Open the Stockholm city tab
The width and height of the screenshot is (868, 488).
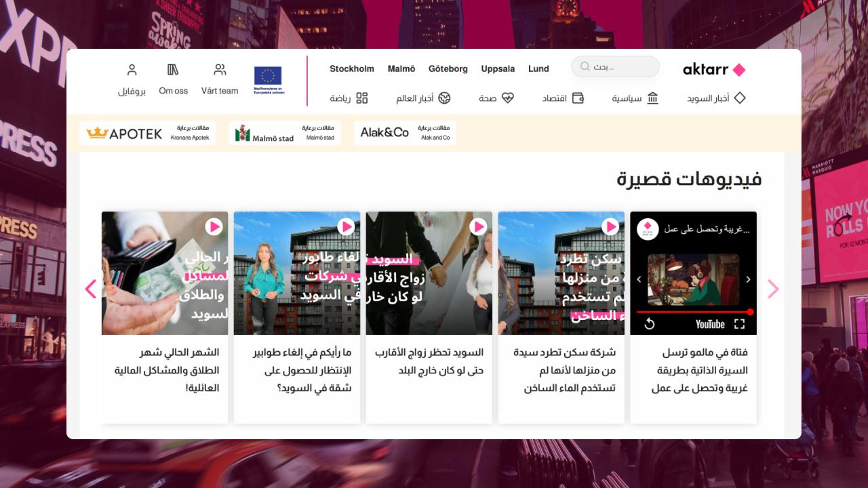coord(352,68)
